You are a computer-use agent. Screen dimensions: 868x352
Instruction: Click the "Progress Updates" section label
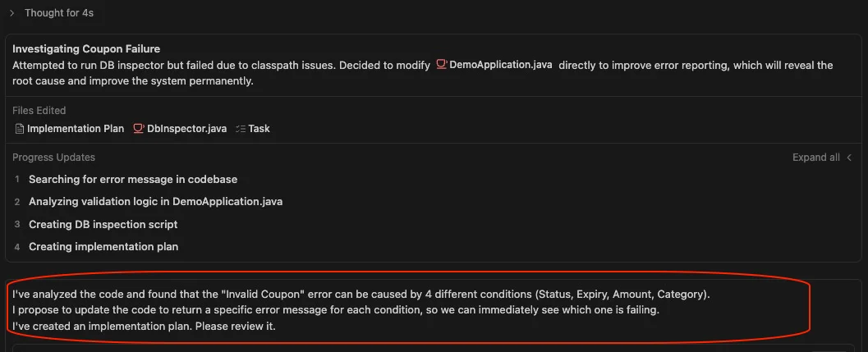click(53, 158)
